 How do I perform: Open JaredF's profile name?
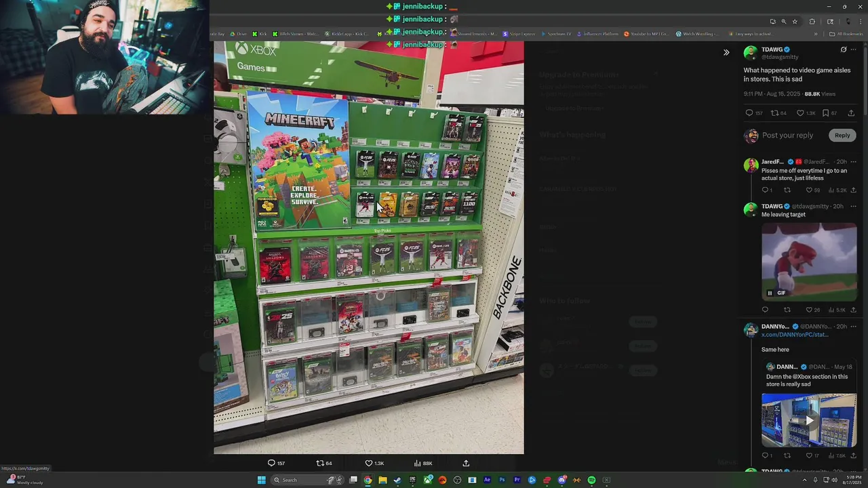772,162
